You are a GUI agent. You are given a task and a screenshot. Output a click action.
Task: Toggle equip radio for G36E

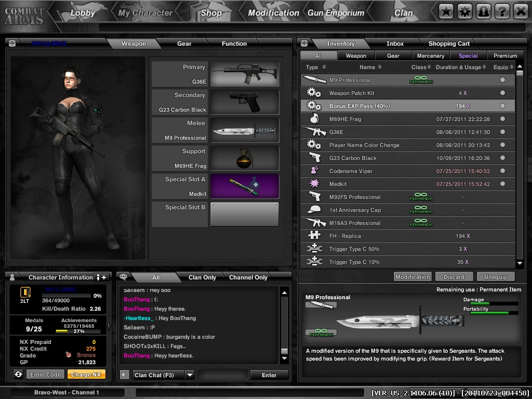pyautogui.click(x=502, y=131)
